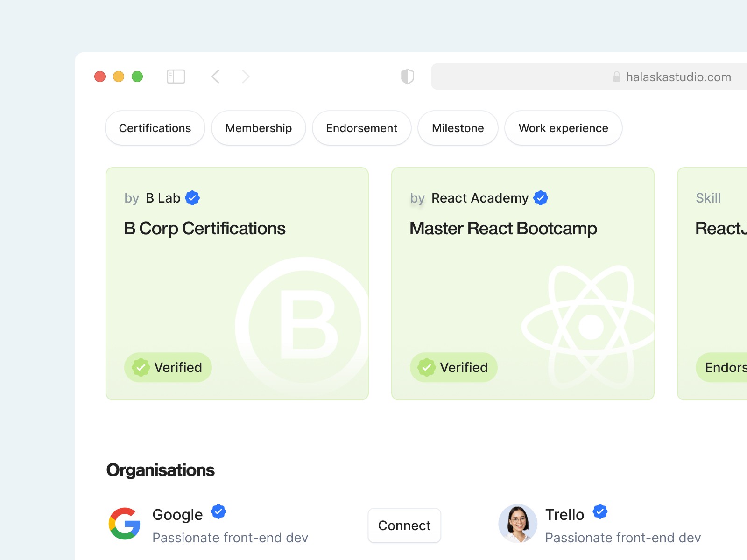747x560 pixels.
Task: Click the red close window button
Action: tap(100, 77)
